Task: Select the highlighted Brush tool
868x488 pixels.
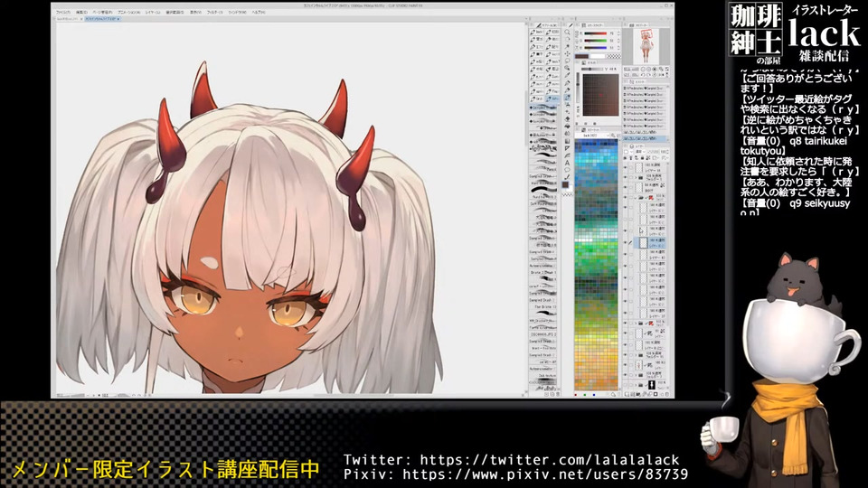Action: tap(567, 98)
